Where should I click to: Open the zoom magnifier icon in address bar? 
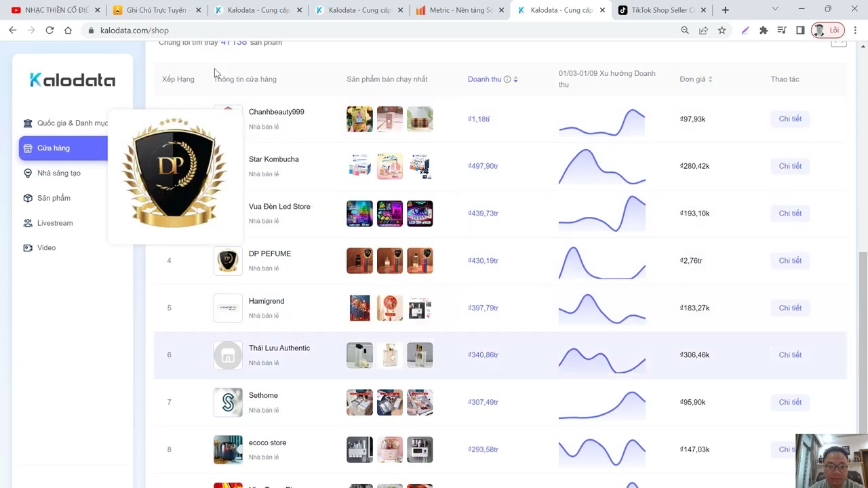tap(685, 30)
